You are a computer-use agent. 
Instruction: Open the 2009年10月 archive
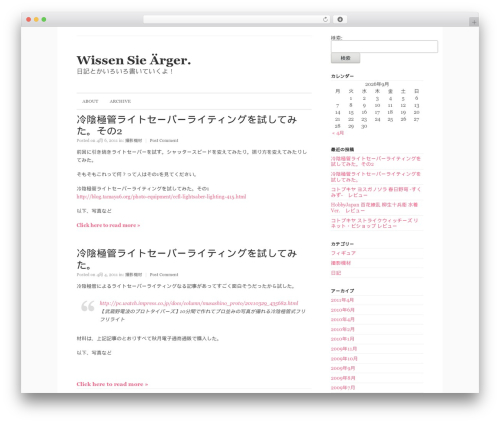coord(344,359)
